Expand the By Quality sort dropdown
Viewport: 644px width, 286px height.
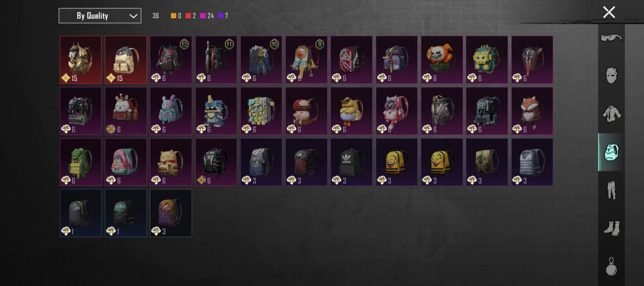pyautogui.click(x=100, y=16)
